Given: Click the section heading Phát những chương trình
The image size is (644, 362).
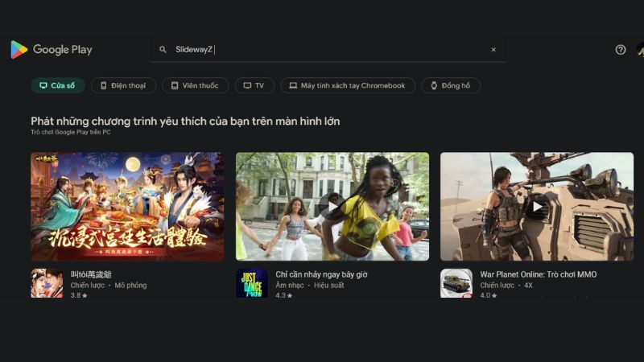Looking at the screenshot, I should click(185, 121).
